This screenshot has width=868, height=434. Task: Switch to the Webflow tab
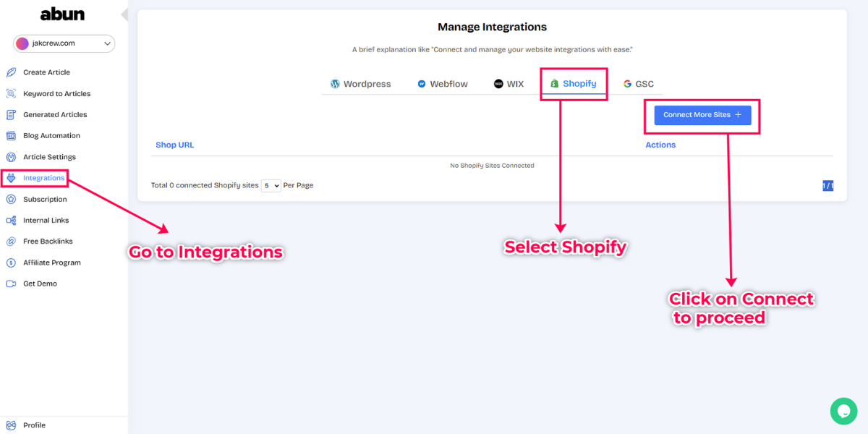click(x=442, y=83)
